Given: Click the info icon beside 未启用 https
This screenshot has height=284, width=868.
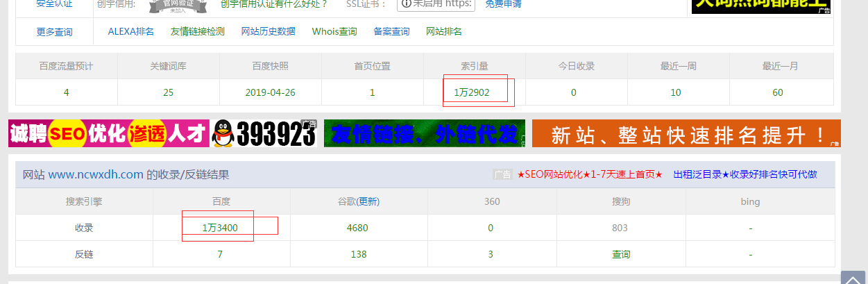Looking at the screenshot, I should 406,3.
